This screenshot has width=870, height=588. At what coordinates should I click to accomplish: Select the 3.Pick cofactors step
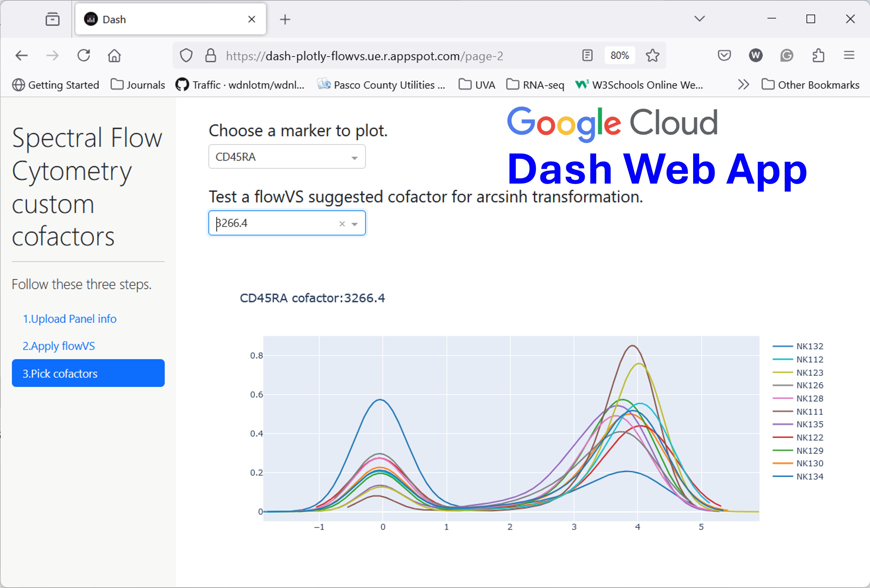point(88,373)
